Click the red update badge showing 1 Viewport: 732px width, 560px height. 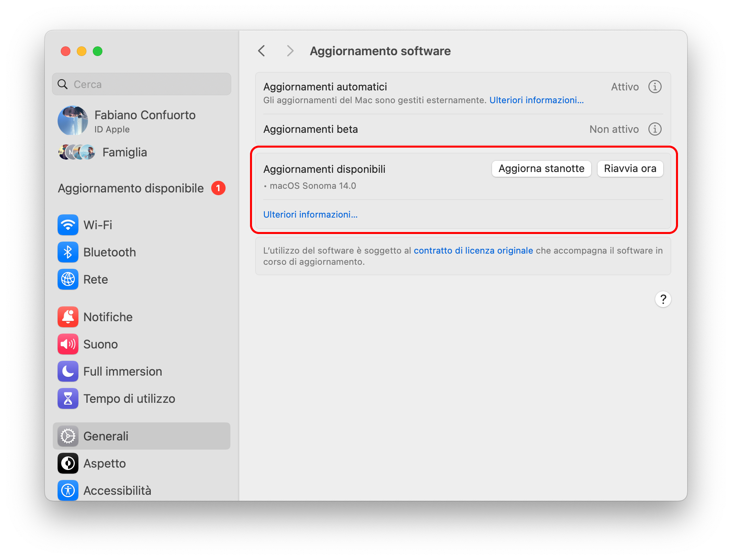click(x=218, y=188)
